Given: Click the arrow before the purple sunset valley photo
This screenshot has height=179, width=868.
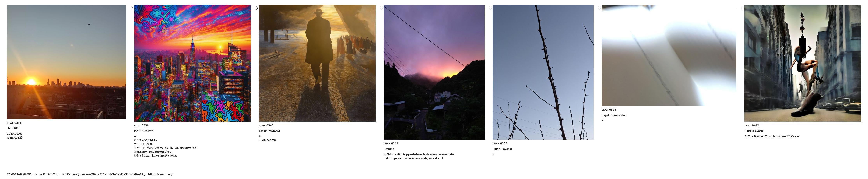Looking at the screenshot, I should pos(380,8).
